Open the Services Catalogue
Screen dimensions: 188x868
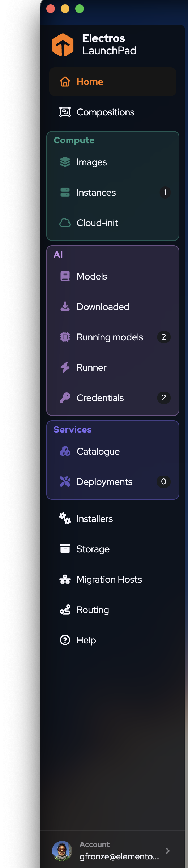tap(113, 451)
